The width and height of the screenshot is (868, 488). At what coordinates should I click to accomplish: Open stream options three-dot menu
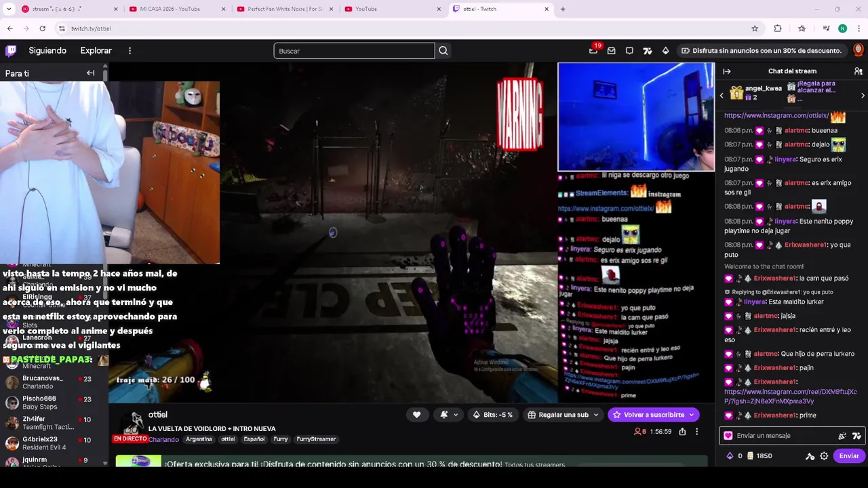coord(696,432)
